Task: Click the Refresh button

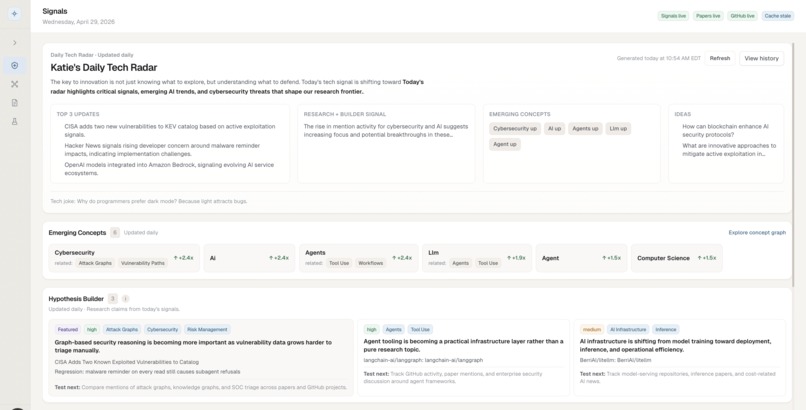Action: click(x=720, y=59)
